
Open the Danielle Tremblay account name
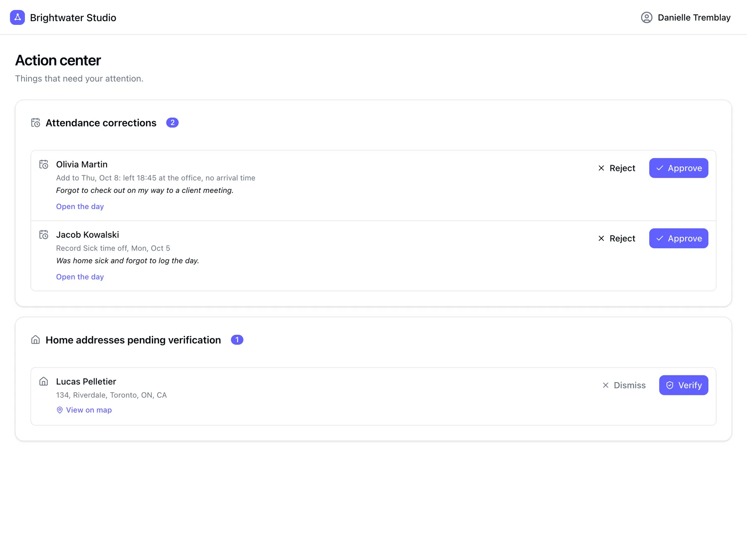pos(694,17)
